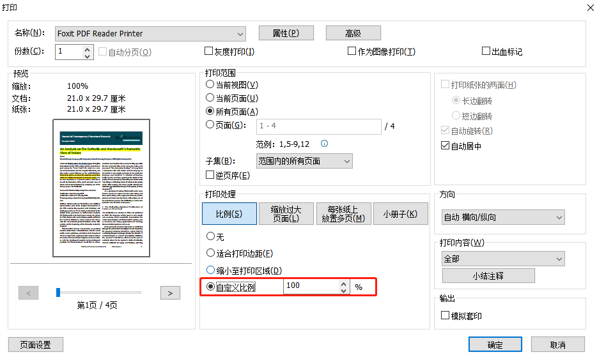Open the 方向 orientation dropdown
Screen dimensions: 597x364
[559, 218]
